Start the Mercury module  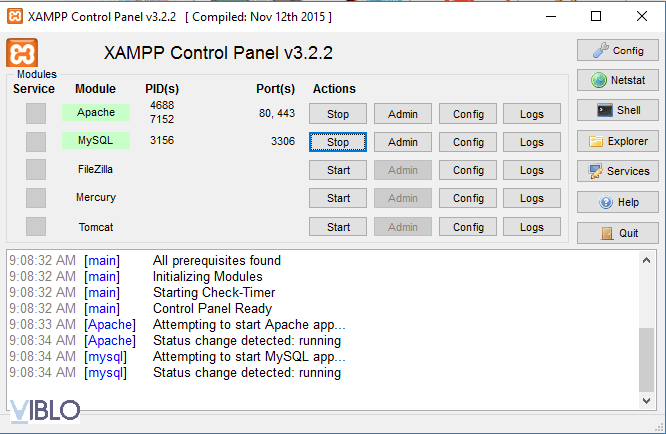pyautogui.click(x=338, y=198)
